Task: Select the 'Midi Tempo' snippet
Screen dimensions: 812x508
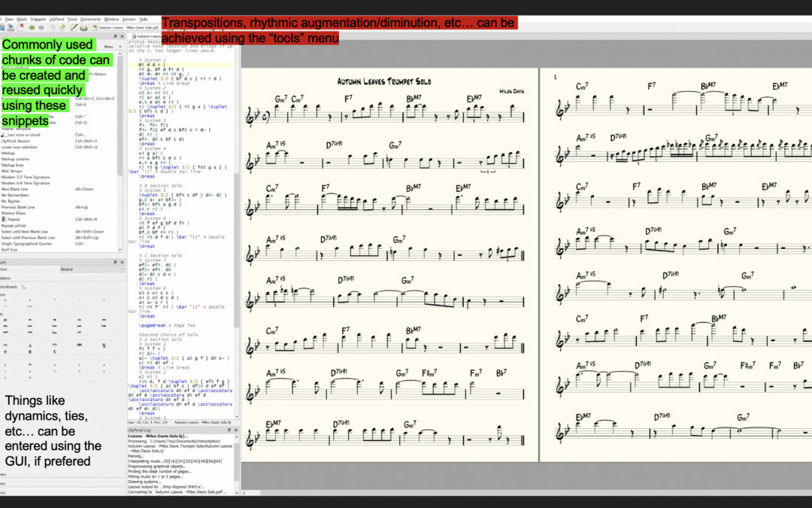Action: tap(12, 171)
